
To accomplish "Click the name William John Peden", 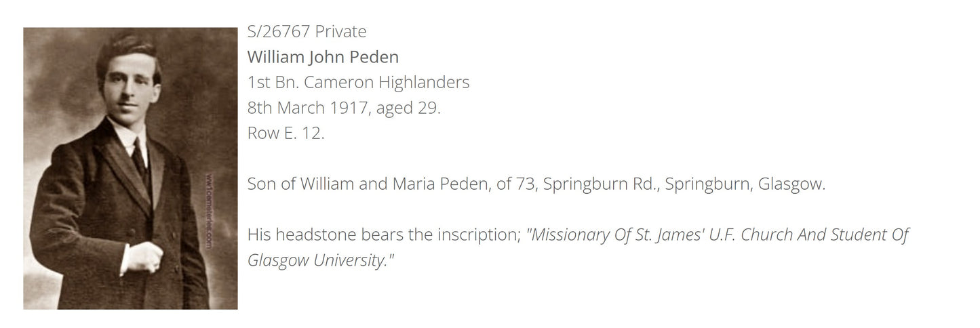I will click(x=323, y=57).
